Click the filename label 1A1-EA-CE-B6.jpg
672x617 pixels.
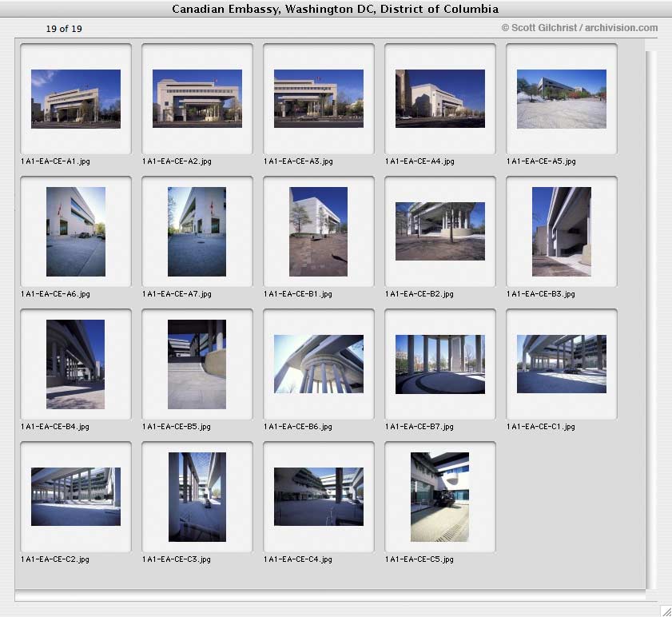coord(298,427)
